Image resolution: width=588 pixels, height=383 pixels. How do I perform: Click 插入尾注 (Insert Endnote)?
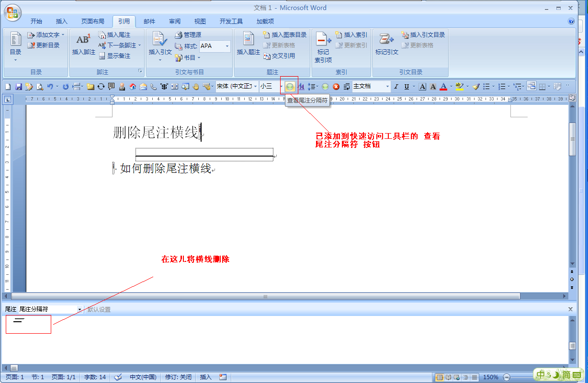[x=114, y=35]
